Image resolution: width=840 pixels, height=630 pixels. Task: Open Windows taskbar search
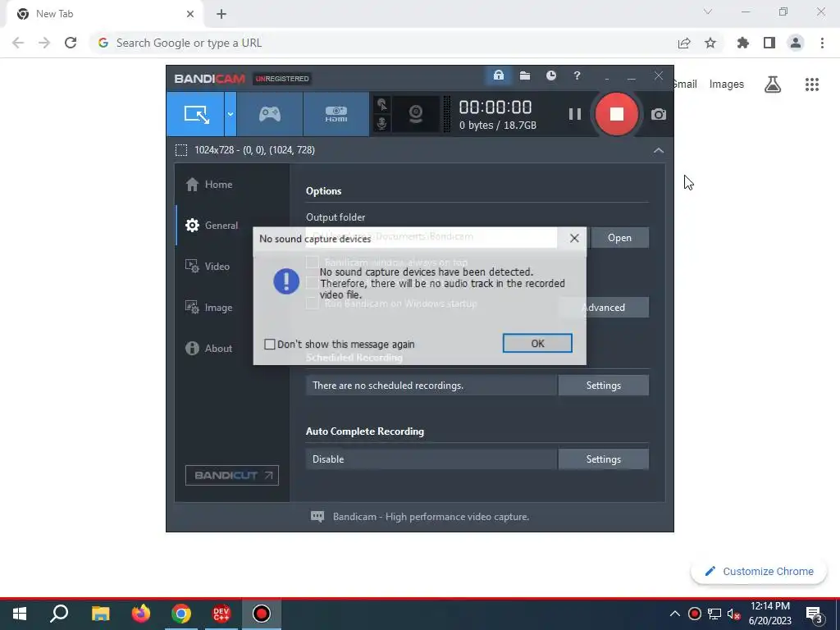[59, 614]
